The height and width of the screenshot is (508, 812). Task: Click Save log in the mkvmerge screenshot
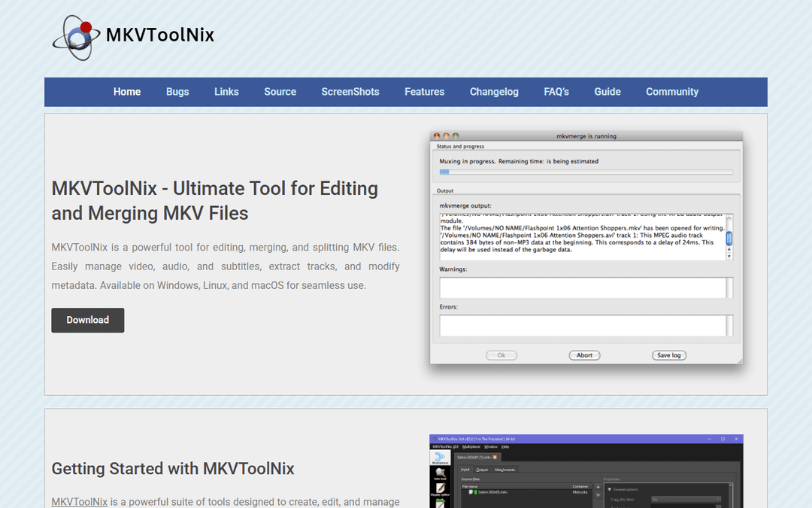(668, 355)
